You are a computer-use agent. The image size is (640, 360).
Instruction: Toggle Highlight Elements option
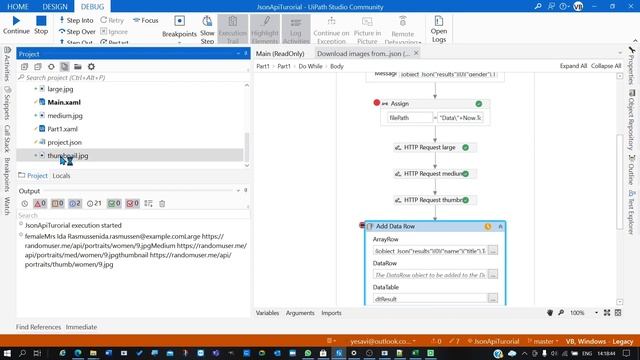click(x=264, y=29)
